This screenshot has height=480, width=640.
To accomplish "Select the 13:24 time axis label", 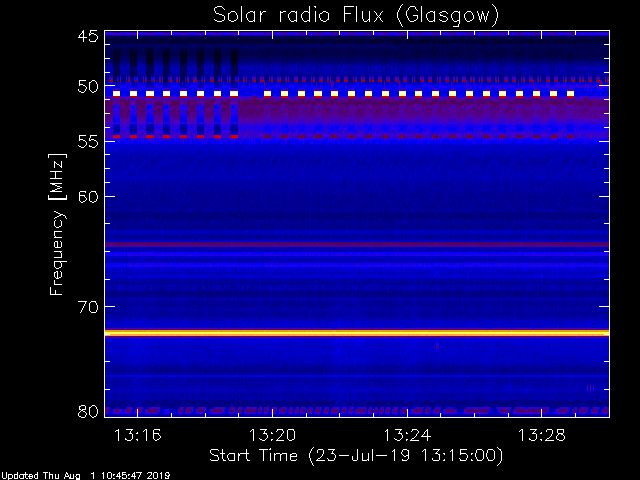I will coord(407,436).
